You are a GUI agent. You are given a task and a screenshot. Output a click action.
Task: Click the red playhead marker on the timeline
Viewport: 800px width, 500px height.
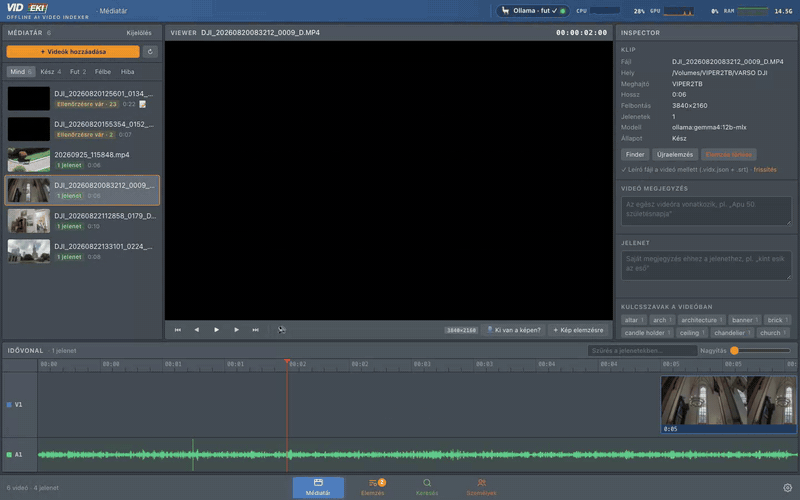tap(287, 361)
